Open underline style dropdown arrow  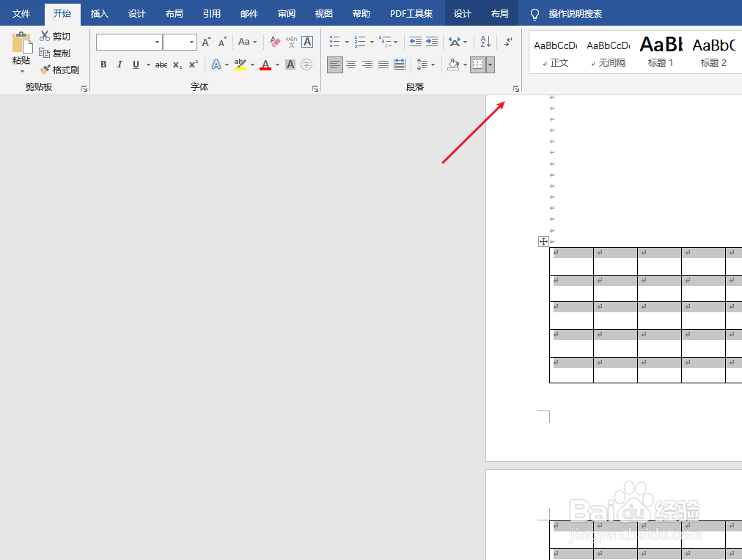148,65
